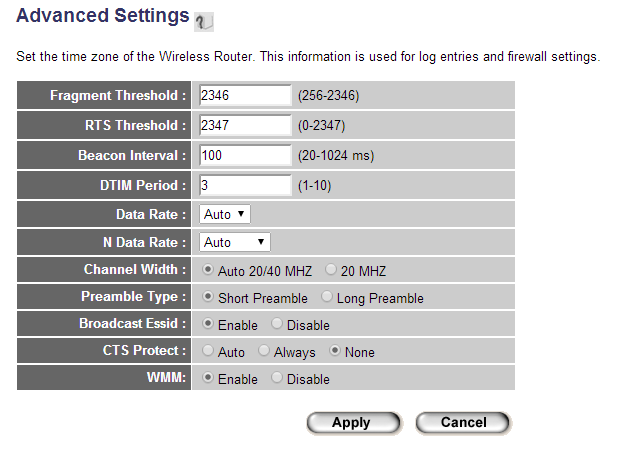Switch to Long Preamble option
The height and width of the screenshot is (453, 622).
click(x=327, y=298)
